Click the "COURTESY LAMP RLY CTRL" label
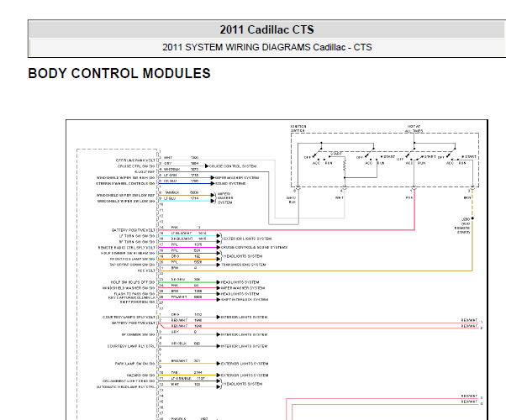Screen dimensions: 506x420 tap(131, 346)
